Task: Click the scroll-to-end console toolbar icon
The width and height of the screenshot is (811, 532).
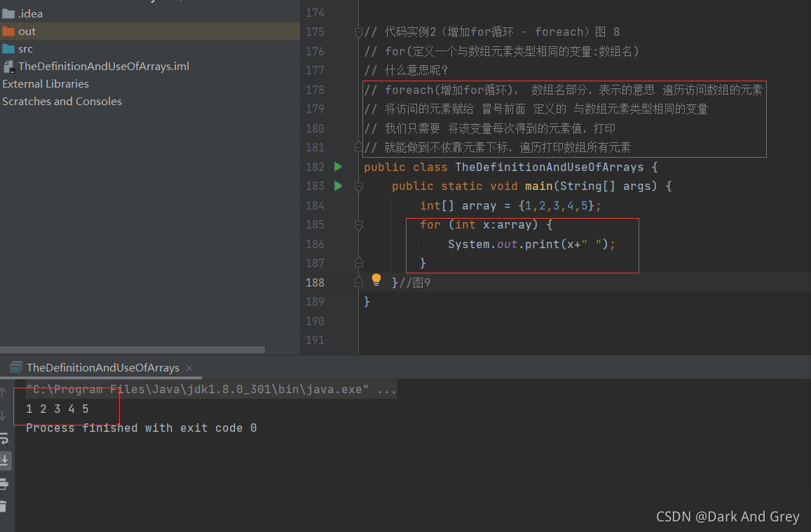Action: [x=5, y=460]
